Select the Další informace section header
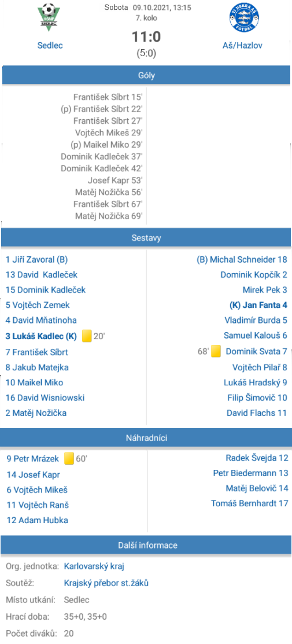This screenshot has height=644, width=292. [146, 546]
